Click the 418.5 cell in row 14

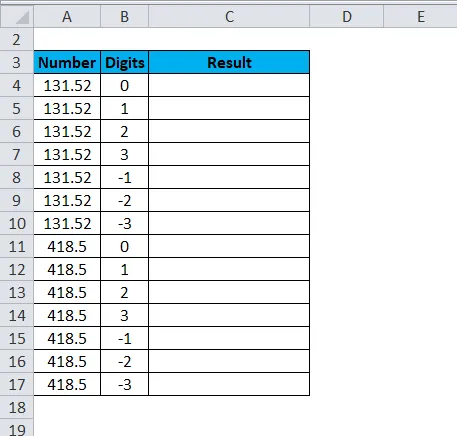pos(67,315)
